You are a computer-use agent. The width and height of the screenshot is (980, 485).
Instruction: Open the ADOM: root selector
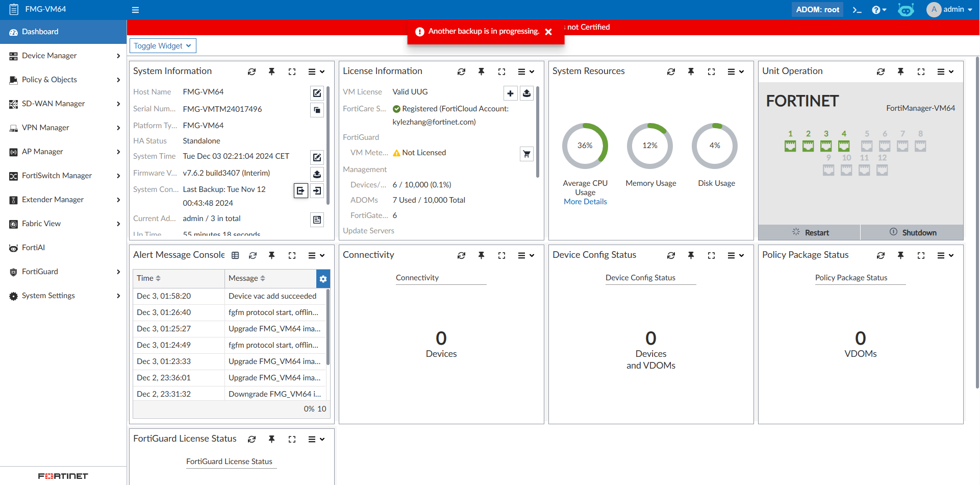[x=817, y=9]
